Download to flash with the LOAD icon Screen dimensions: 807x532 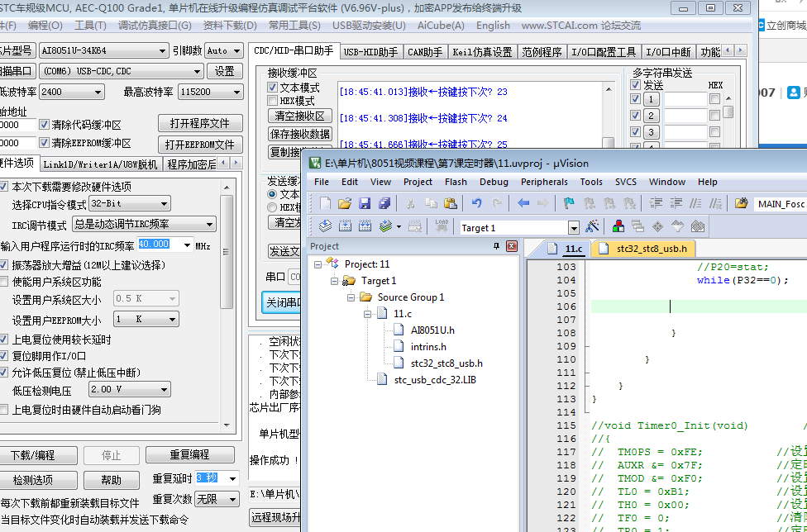coord(442,226)
